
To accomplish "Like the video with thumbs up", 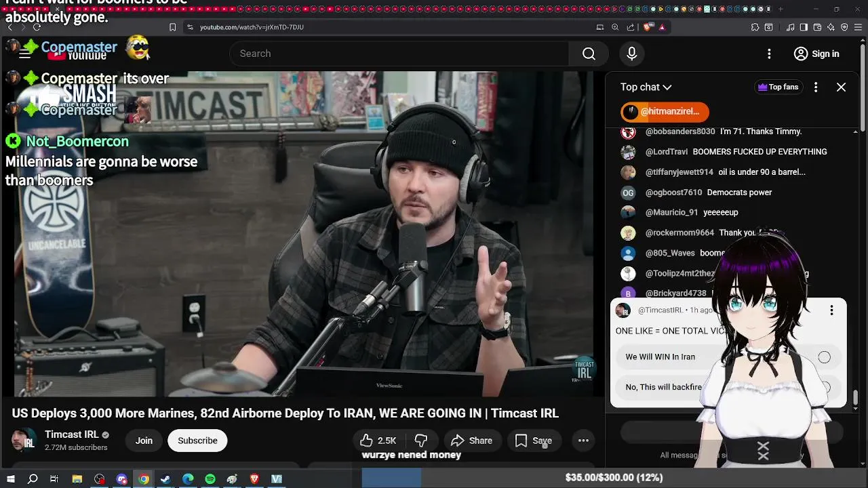I will click(378, 441).
